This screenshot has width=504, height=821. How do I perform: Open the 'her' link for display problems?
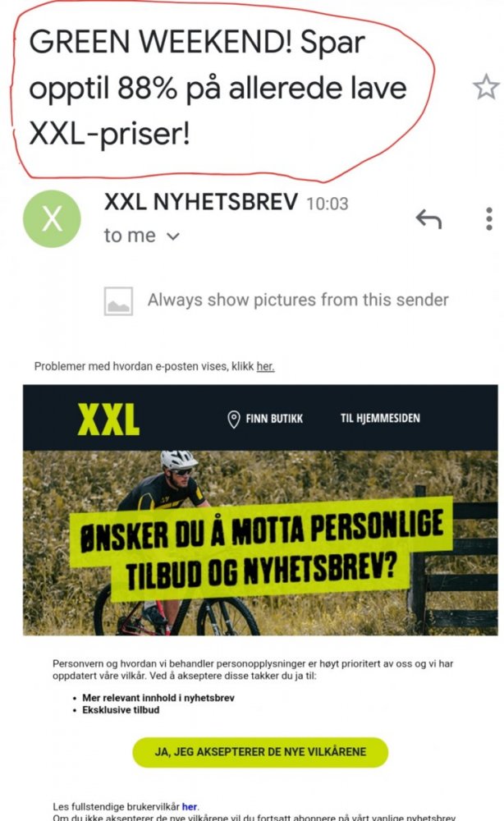(265, 366)
